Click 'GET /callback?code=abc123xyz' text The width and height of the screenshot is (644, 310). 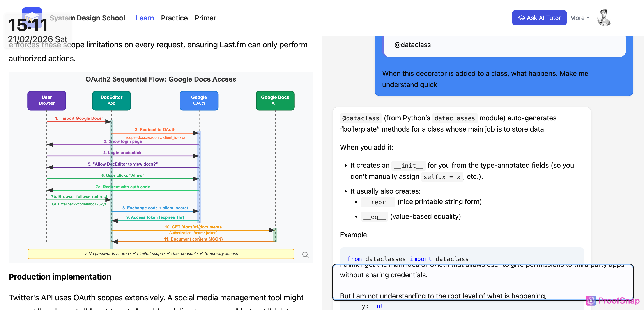pos(79,204)
